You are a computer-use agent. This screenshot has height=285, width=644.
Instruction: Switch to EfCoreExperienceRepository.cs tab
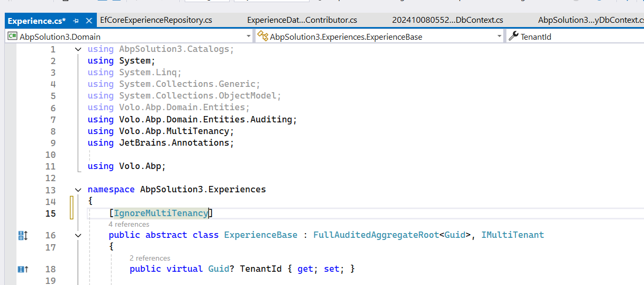(x=156, y=20)
